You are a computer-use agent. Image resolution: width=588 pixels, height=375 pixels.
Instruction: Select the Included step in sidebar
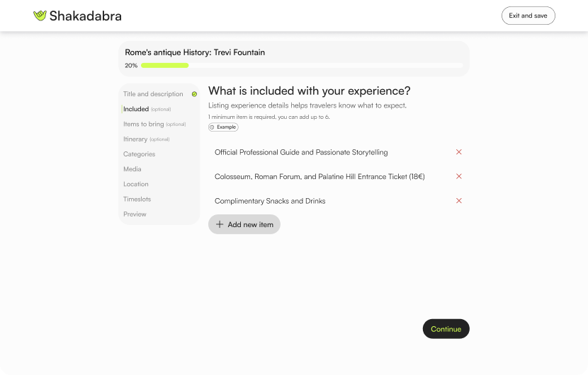tap(136, 109)
